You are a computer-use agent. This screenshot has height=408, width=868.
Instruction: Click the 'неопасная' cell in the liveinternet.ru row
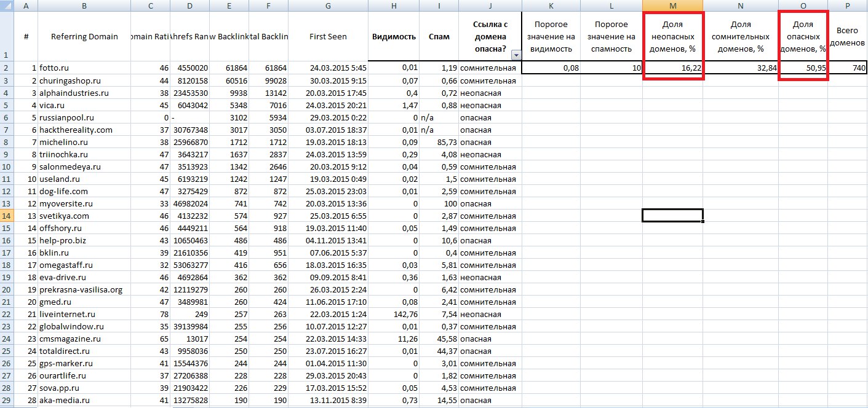tap(490, 314)
